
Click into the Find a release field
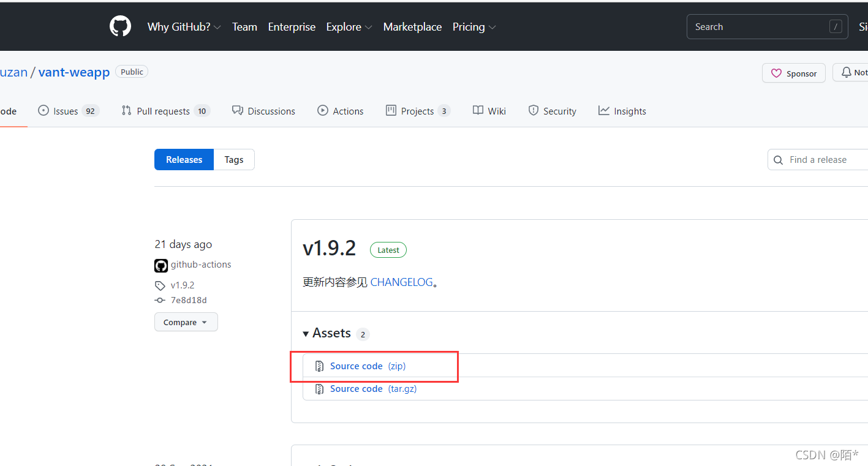click(x=818, y=160)
